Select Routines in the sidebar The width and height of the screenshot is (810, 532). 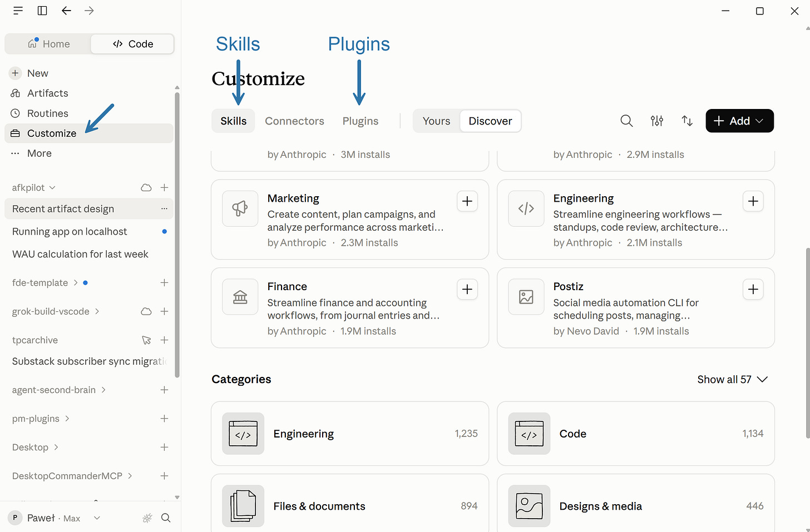89,113
